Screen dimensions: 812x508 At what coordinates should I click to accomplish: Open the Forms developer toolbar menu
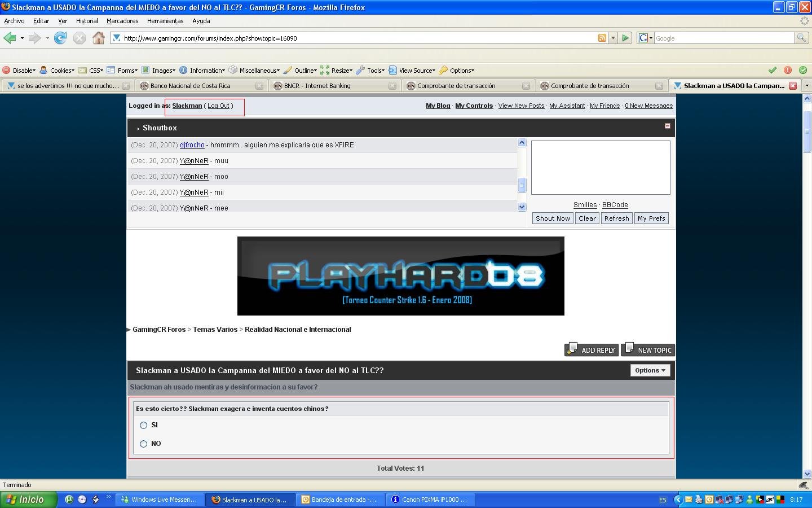coord(122,71)
